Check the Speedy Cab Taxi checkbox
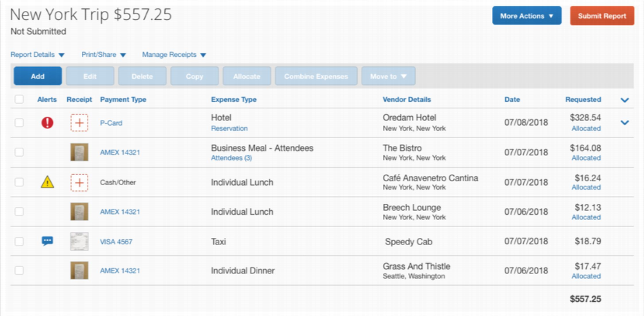 point(19,242)
